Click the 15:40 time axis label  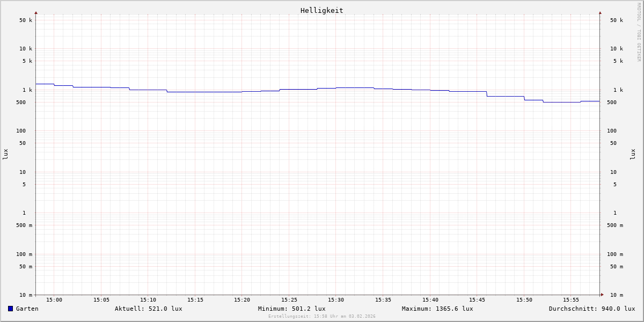pyautogui.click(x=430, y=300)
